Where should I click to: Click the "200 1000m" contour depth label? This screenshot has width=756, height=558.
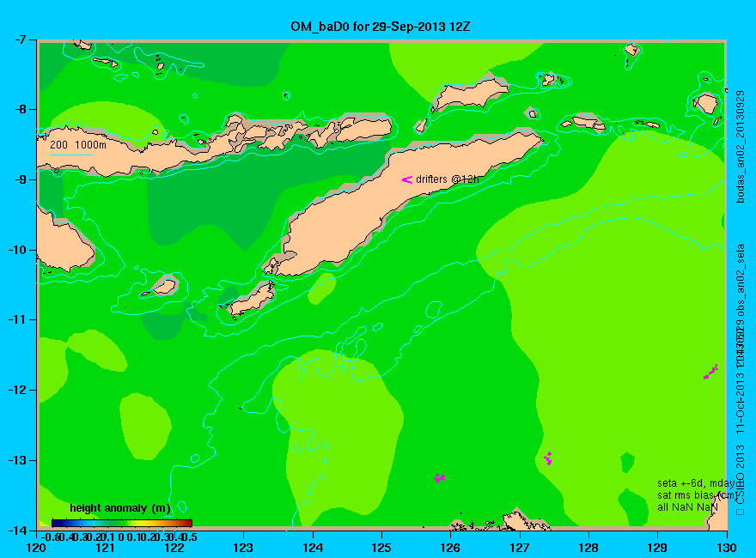[78, 144]
